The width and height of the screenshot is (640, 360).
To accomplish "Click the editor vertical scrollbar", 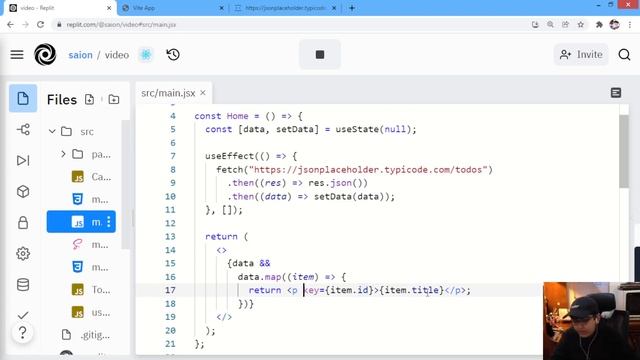I will pyautogui.click(x=624, y=151).
